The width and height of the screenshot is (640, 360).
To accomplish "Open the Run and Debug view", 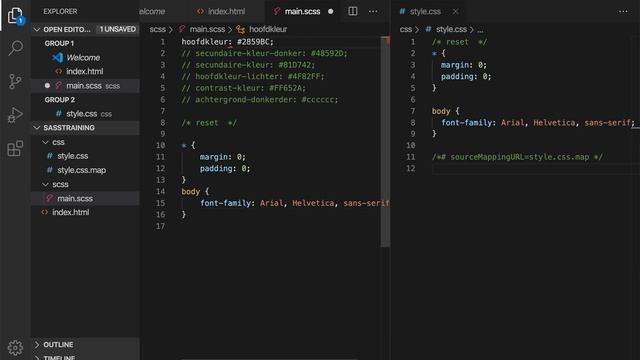I will pos(15,115).
